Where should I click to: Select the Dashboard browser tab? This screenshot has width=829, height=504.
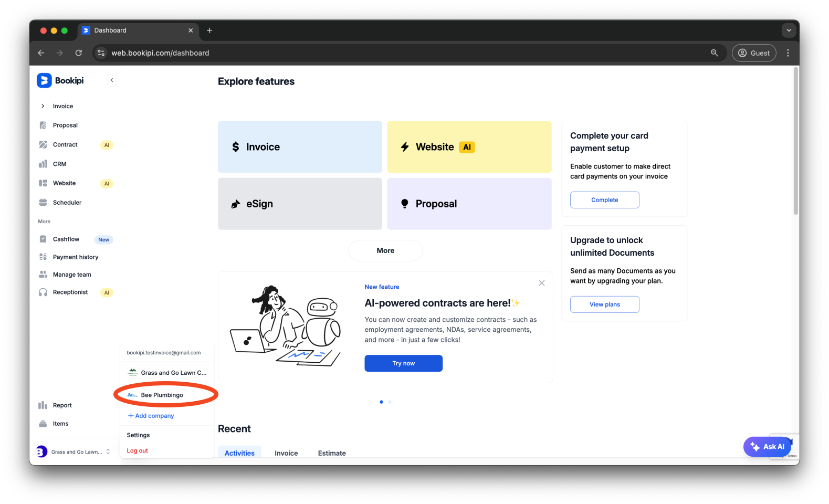click(x=138, y=30)
